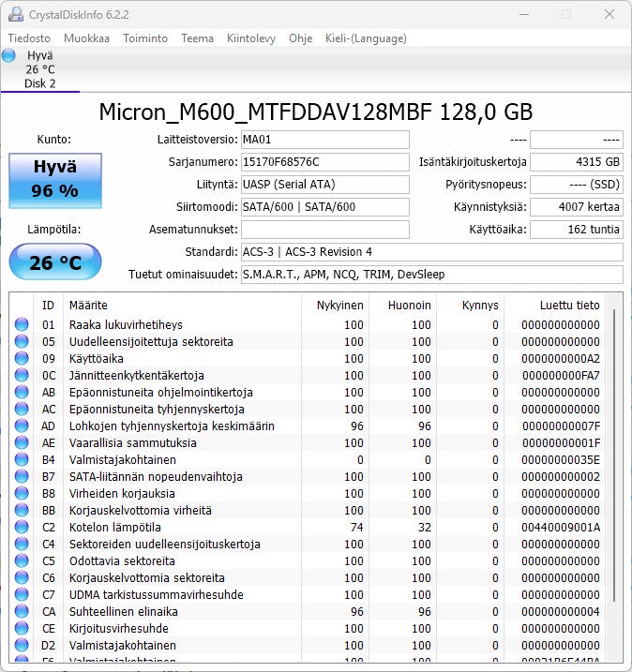Click the status orb for attribute CA

coord(22,612)
